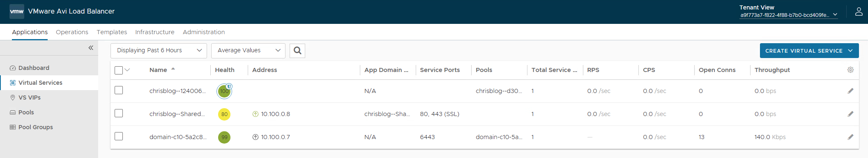
Task: Click the Throughput column header
Action: [772, 70]
